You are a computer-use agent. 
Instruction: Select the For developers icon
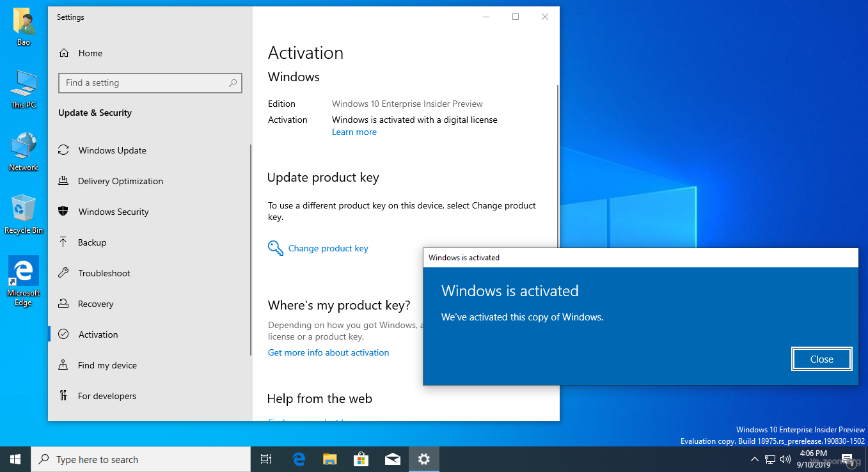[x=63, y=396]
